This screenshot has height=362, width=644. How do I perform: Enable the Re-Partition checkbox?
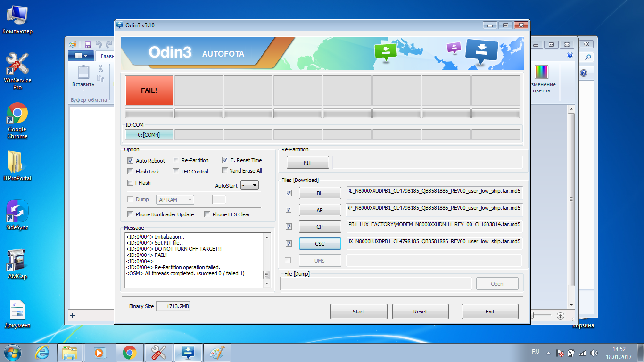click(x=176, y=160)
